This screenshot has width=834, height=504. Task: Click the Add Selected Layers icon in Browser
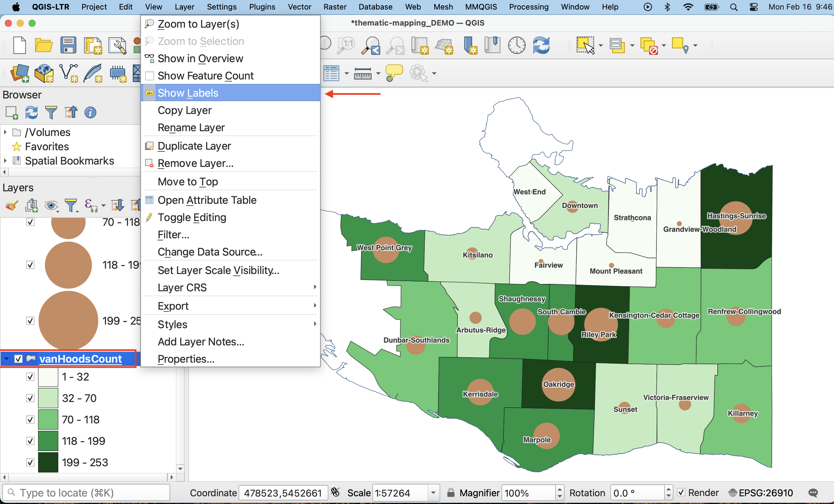(12, 112)
